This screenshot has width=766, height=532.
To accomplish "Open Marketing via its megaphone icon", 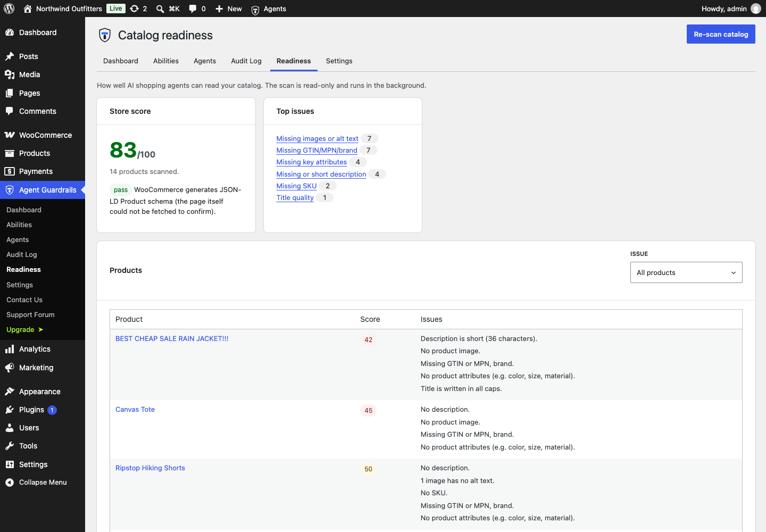I will [x=10, y=368].
